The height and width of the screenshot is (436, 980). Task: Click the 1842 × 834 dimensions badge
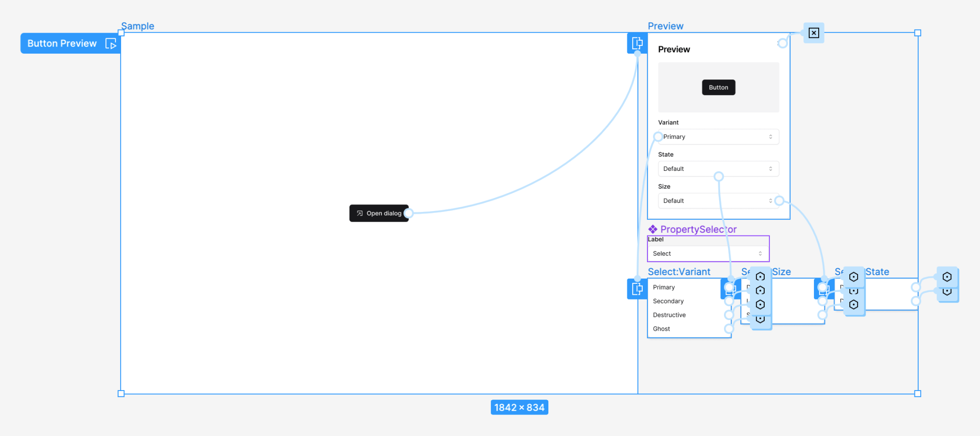click(519, 407)
